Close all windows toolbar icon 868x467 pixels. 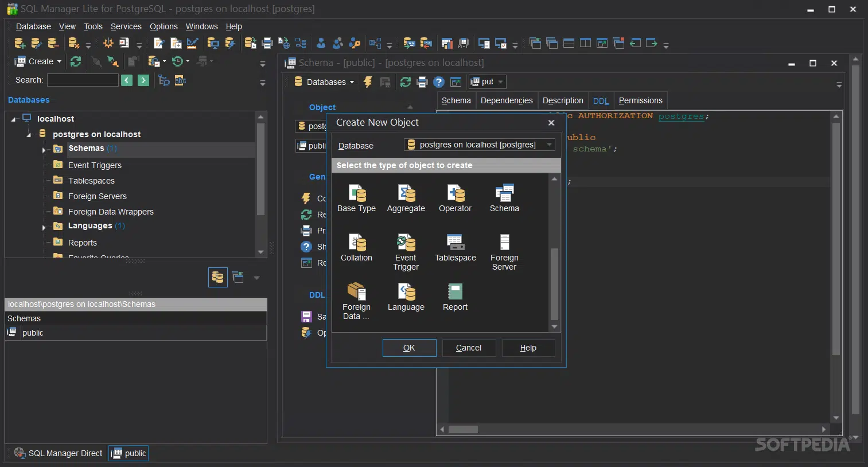tap(618, 43)
